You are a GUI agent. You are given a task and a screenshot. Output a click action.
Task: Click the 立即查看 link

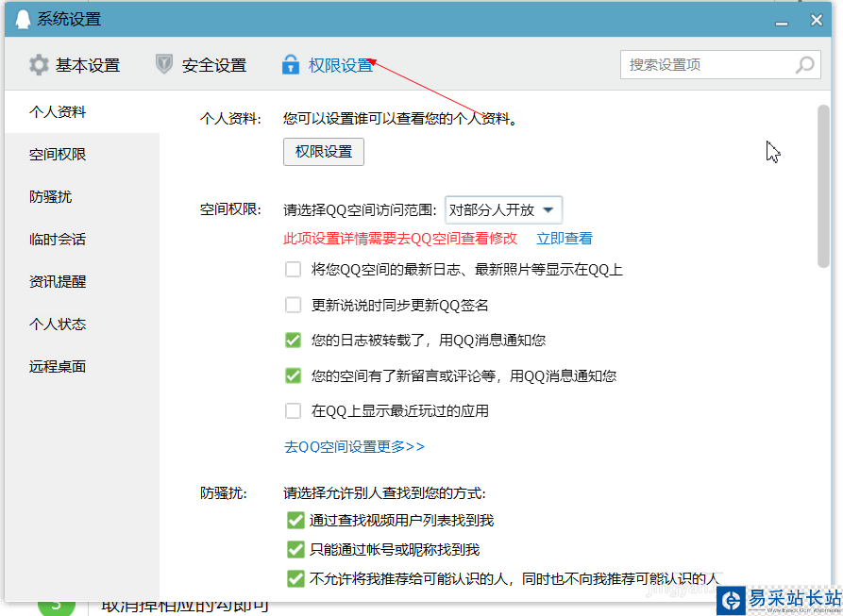pos(565,239)
